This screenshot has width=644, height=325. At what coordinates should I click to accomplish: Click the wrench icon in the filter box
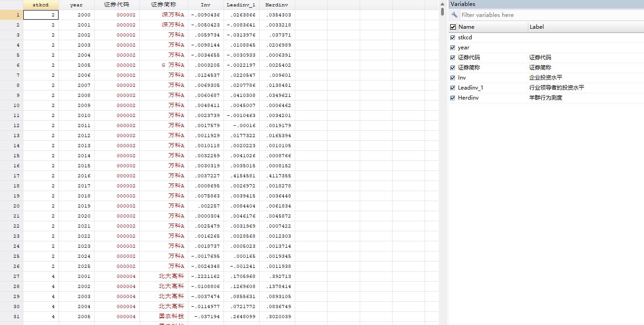(454, 15)
